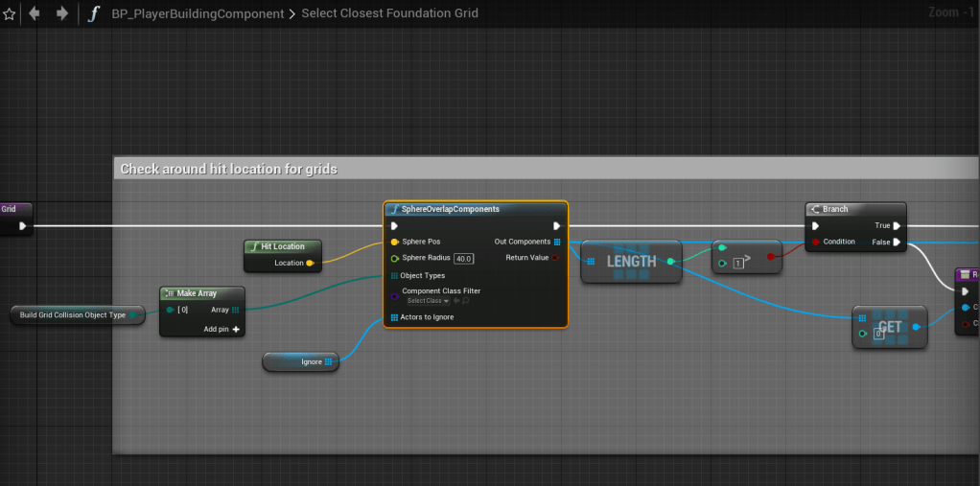Click Select Closest Foundation Grid breadcrumb
This screenshot has width=980, height=486.
[x=389, y=13]
